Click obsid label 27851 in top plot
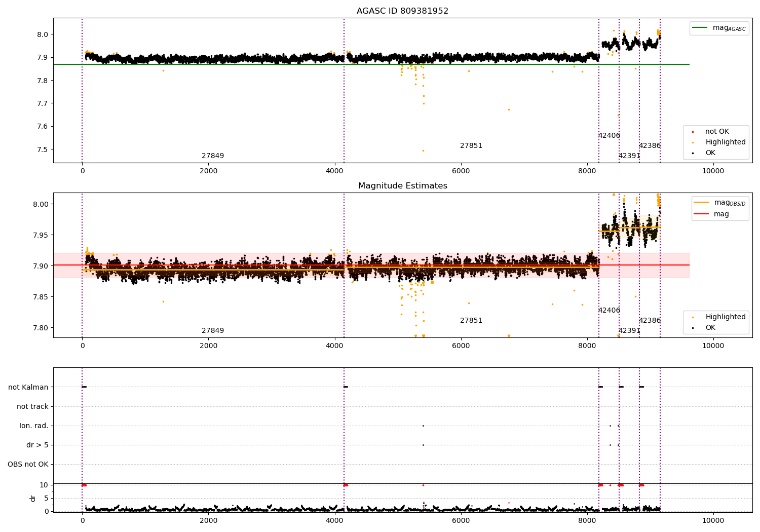 pos(471,146)
